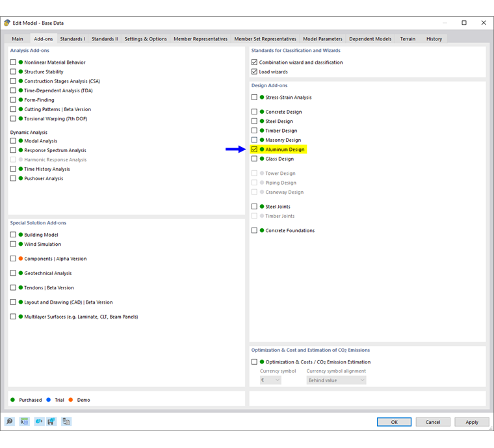Viewport: 494px width, 448px height.
Task: Tick Components Alpha Version checkbox
Action: point(13,259)
